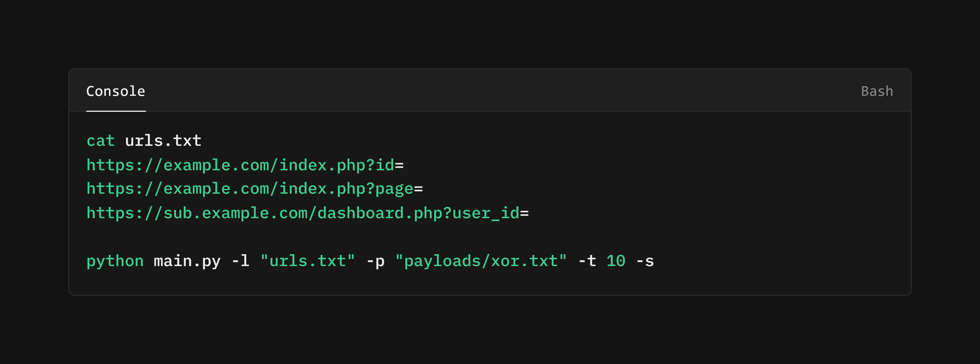This screenshot has height=364, width=980.
Task: Click the urls.txt filename after cat
Action: click(x=163, y=141)
